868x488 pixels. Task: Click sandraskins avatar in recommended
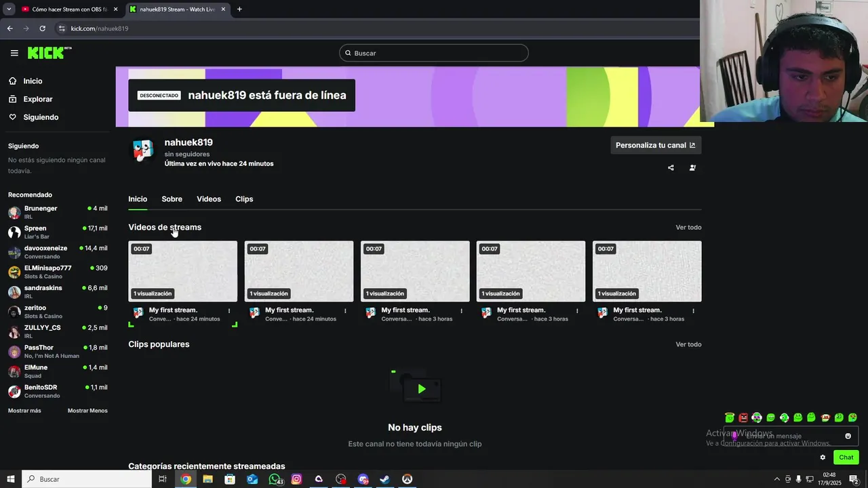tap(14, 292)
